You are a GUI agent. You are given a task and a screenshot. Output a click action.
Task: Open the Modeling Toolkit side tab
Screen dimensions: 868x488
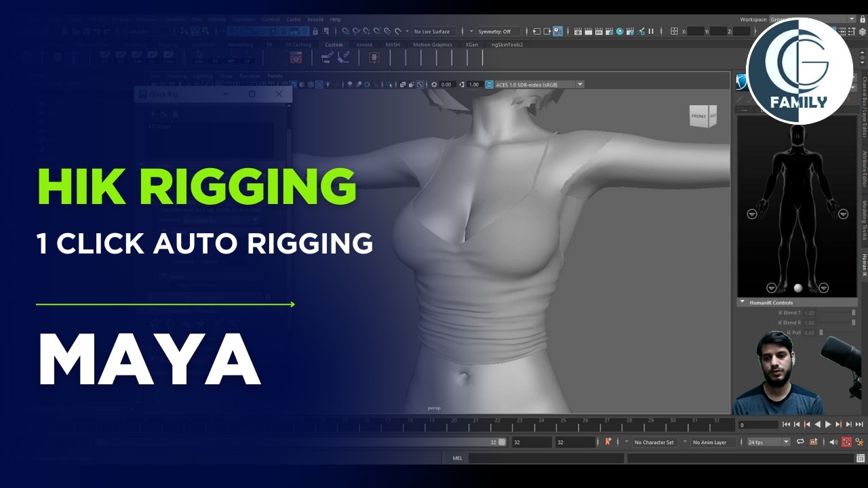pyautogui.click(x=865, y=220)
